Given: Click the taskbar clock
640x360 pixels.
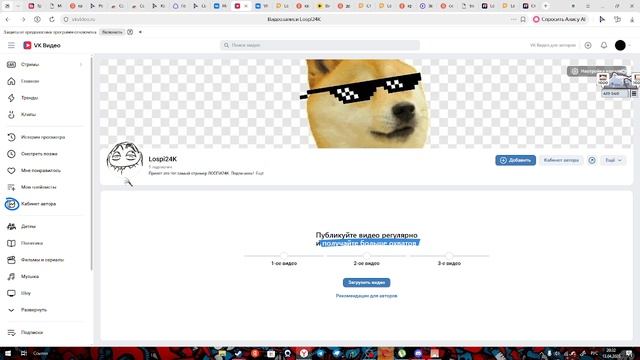Looking at the screenshot, I should click(x=611, y=353).
